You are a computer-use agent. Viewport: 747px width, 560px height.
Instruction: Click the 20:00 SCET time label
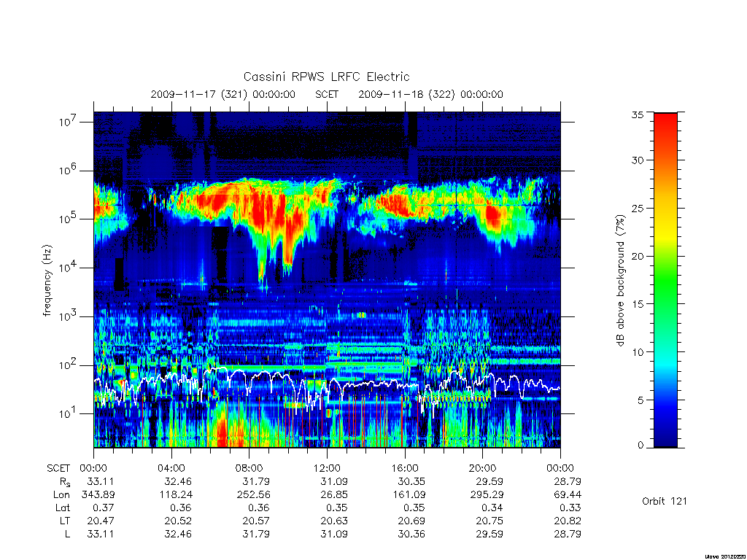[x=483, y=468]
